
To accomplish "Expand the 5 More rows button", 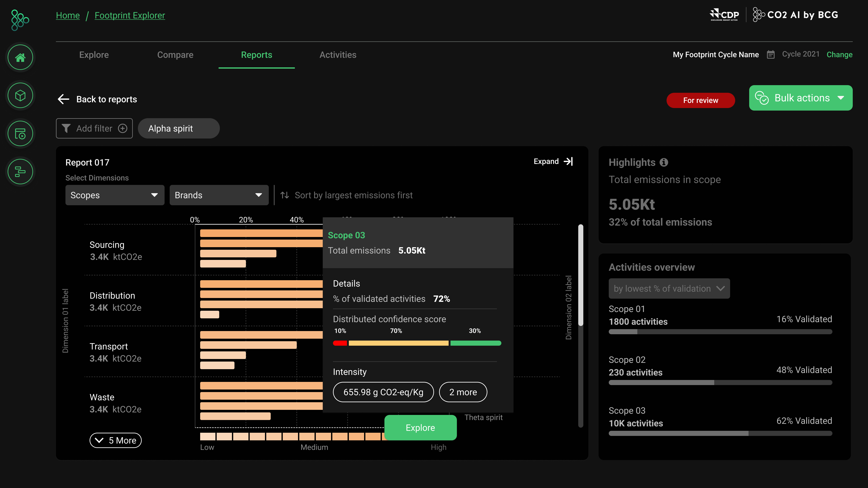I will click(116, 440).
